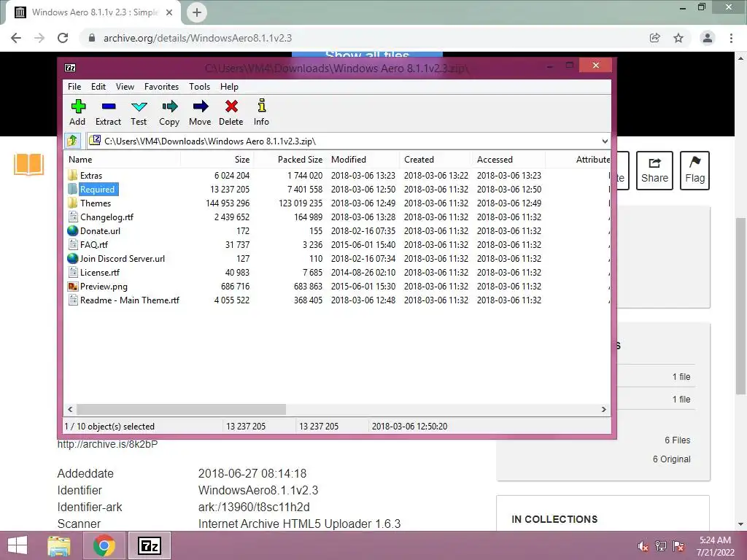Select the License.rtf file
The width and height of the screenshot is (747, 560).
(99, 273)
